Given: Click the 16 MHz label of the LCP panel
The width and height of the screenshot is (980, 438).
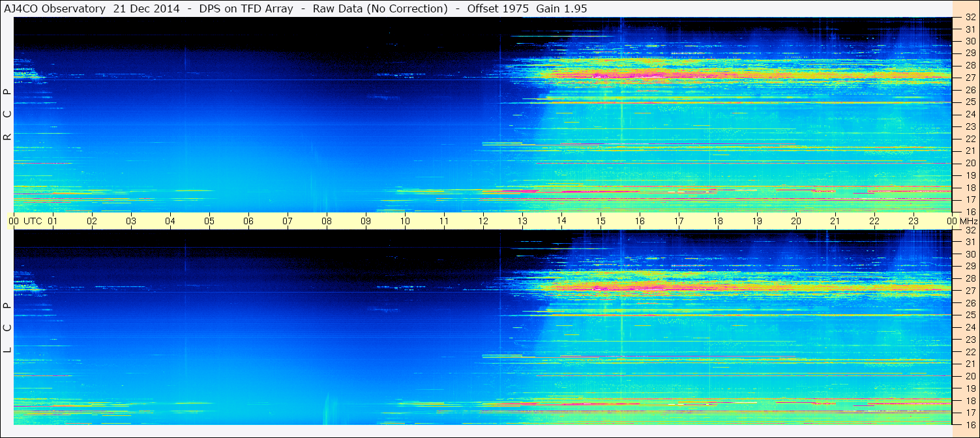Looking at the screenshot, I should pos(970,425).
